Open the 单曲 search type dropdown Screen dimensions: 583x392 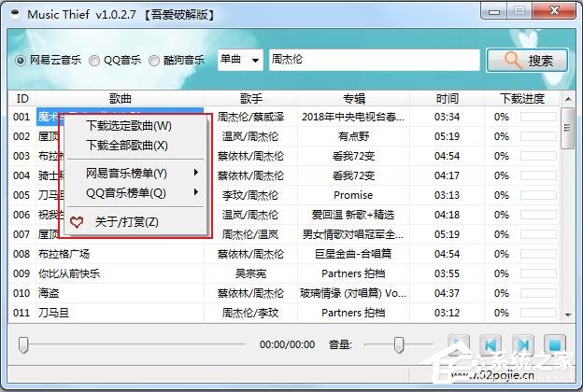240,60
